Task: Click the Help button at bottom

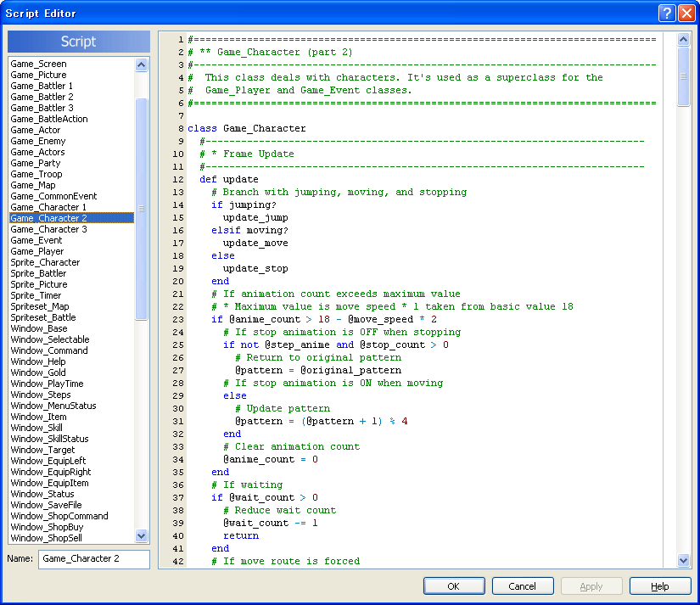Action: 660,585
